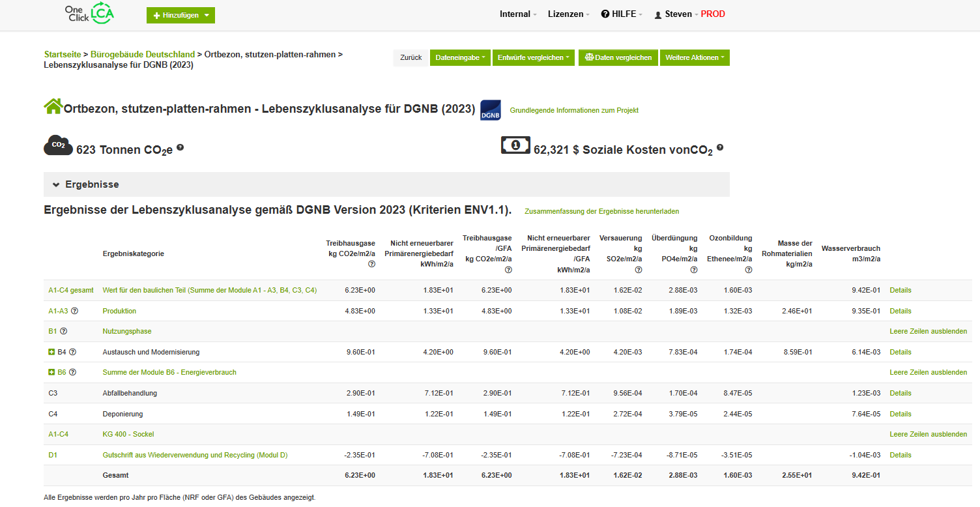Image resolution: width=980 pixels, height=507 pixels.
Task: Click the green house project icon
Action: (x=53, y=107)
